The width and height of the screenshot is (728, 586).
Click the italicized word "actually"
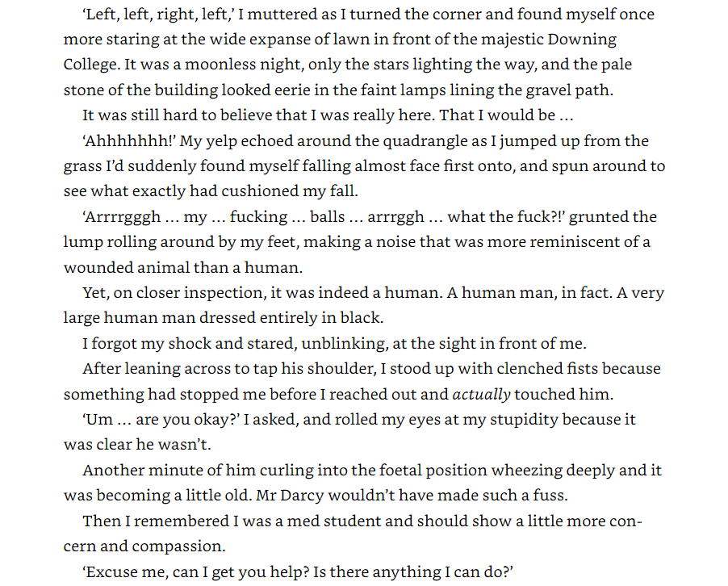click(481, 395)
